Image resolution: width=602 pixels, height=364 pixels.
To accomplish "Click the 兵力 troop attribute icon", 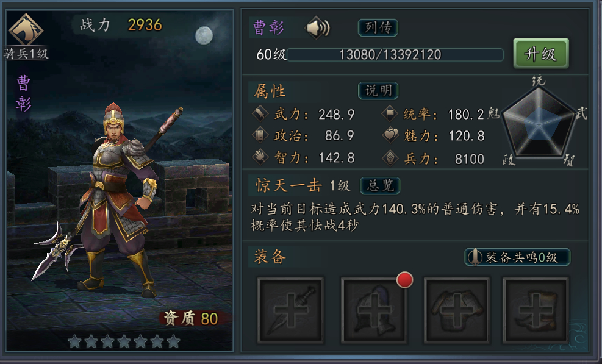I will click(390, 158).
